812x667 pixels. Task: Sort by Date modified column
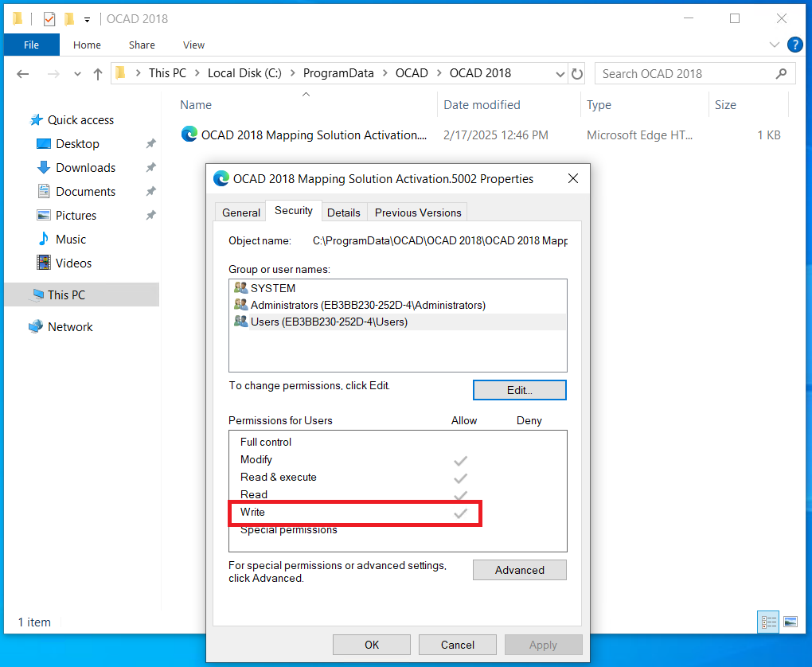pos(482,105)
